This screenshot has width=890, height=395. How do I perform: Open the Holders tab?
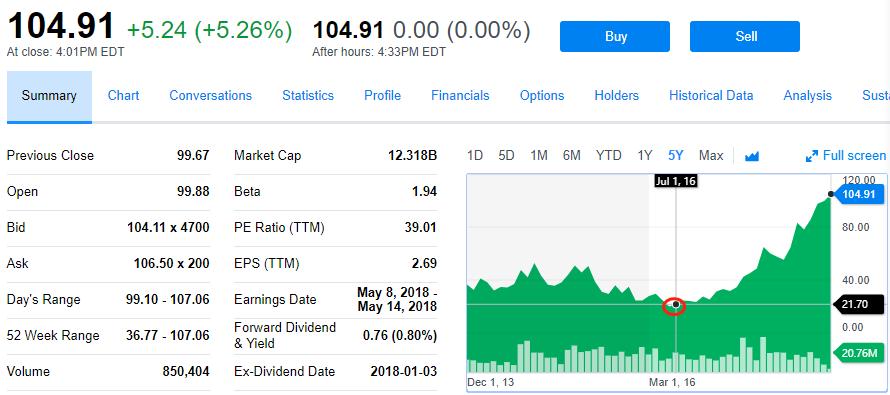click(616, 96)
